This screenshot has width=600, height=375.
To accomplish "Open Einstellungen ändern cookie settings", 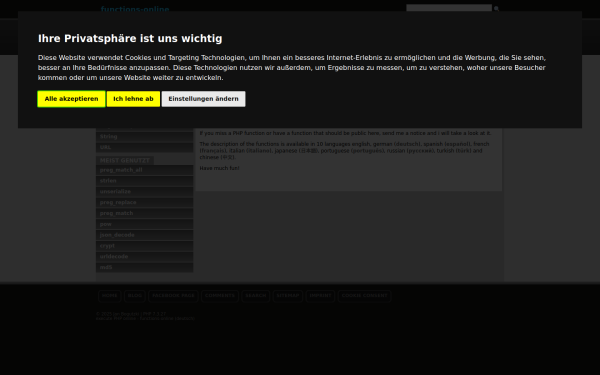I will click(203, 99).
